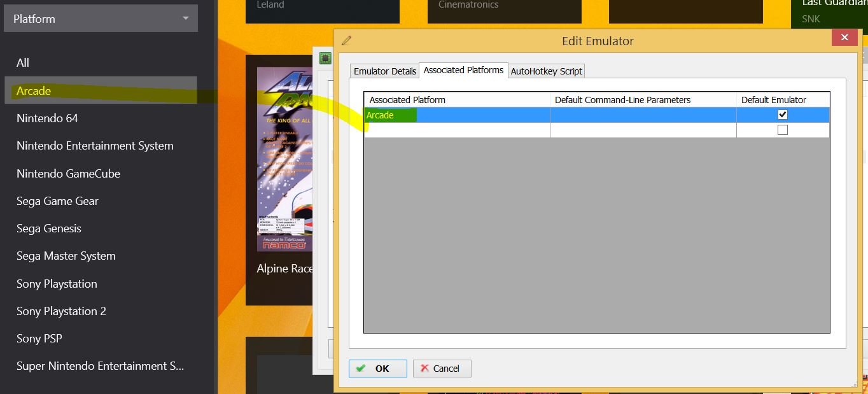
Task: Select Sony Playstation 2 platform
Action: coord(61,311)
